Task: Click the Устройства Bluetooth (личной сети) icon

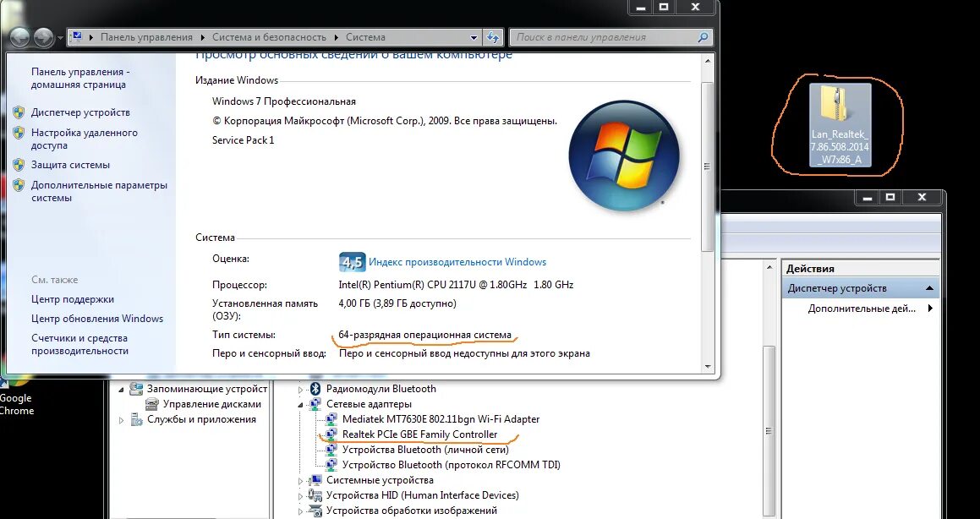Action: [x=331, y=450]
